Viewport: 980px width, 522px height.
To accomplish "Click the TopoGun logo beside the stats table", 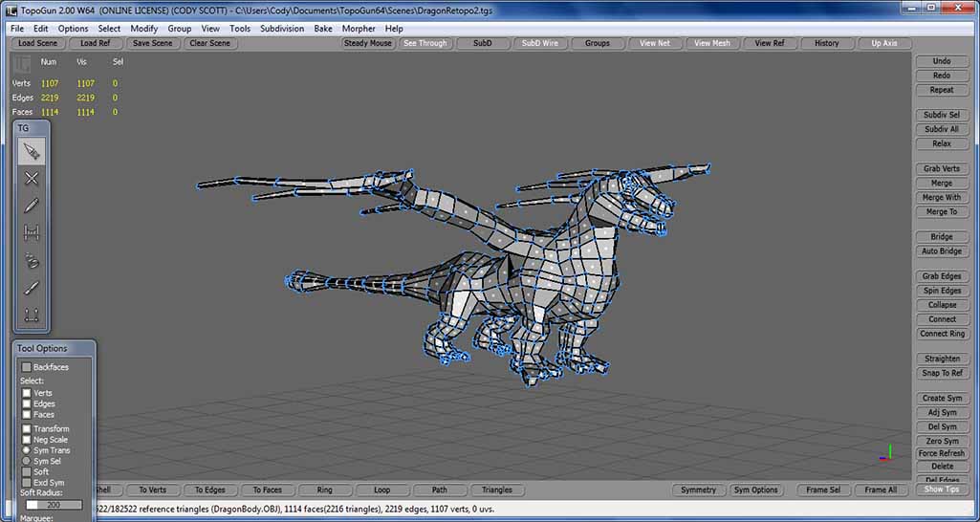I will pyautogui.click(x=23, y=64).
